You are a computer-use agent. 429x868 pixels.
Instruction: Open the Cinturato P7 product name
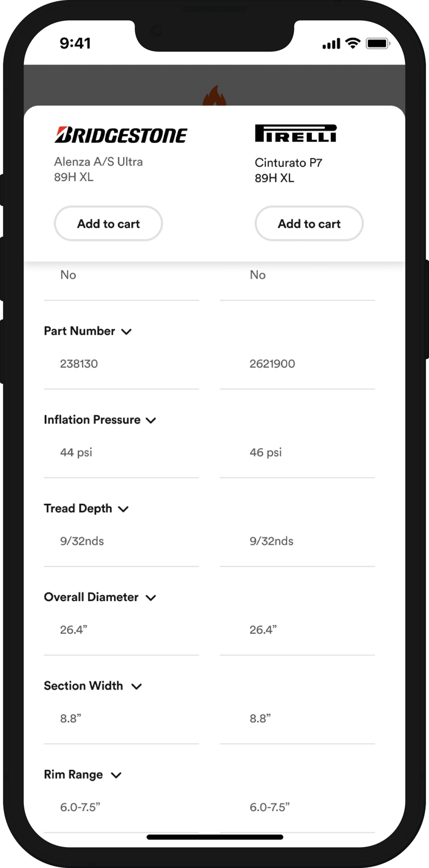[288, 163]
